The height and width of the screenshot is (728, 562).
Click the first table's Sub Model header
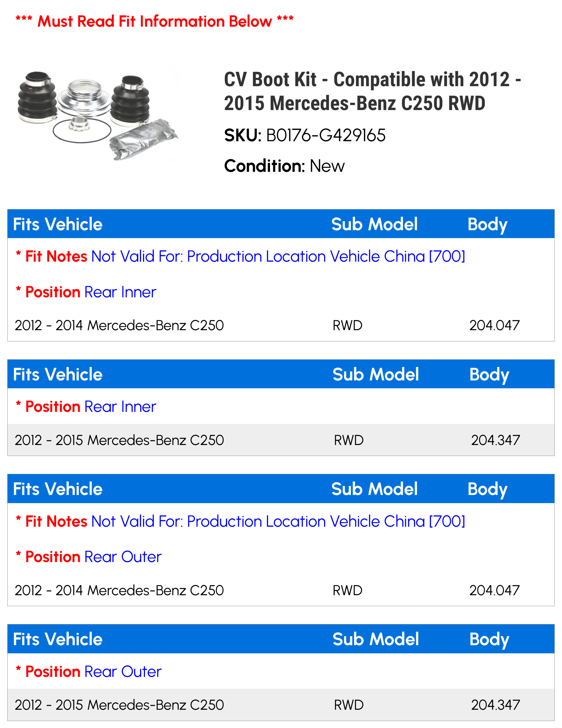(374, 224)
